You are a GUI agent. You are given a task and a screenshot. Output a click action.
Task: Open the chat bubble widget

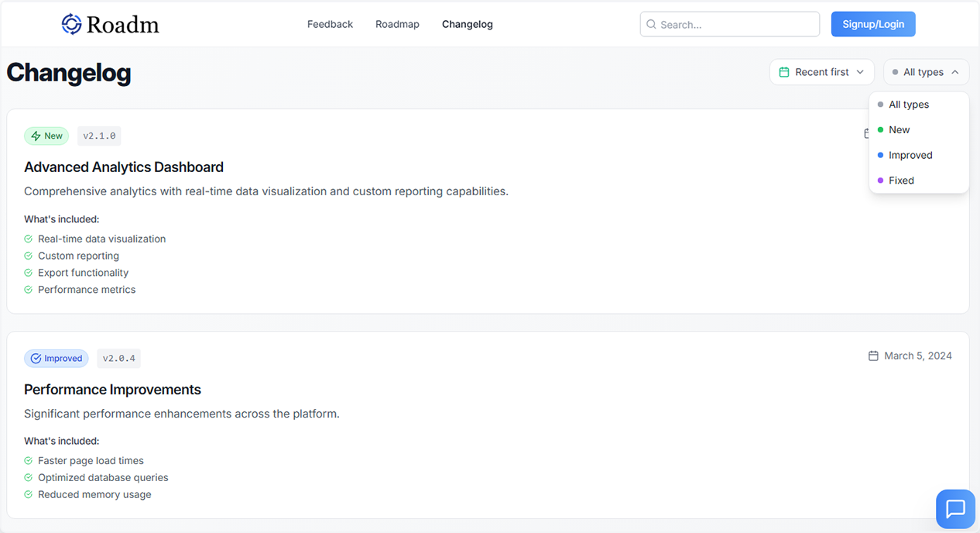954,509
